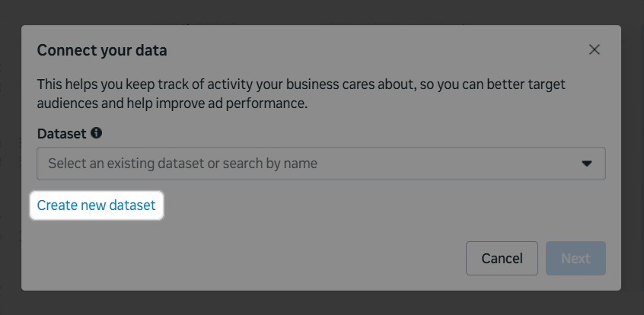Click the dimmed backdrop left of the dialog
Viewport: 644px width, 315px height.
click(x=10, y=152)
